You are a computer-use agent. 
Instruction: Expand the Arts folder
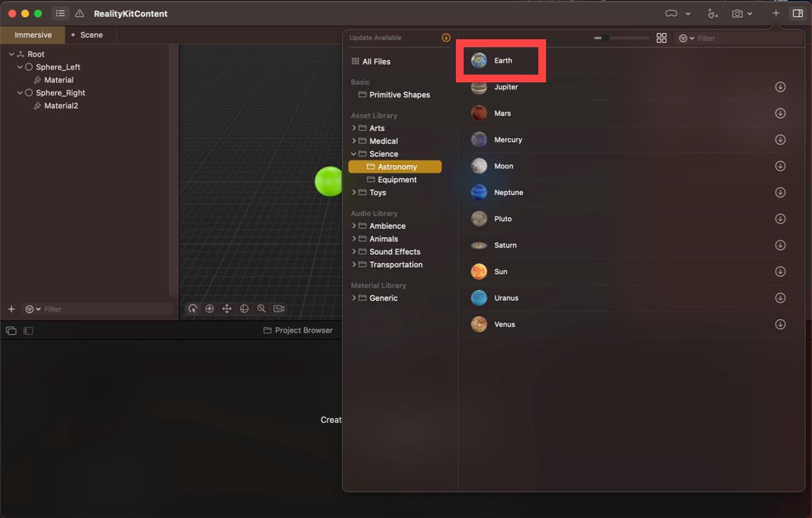[x=354, y=128]
